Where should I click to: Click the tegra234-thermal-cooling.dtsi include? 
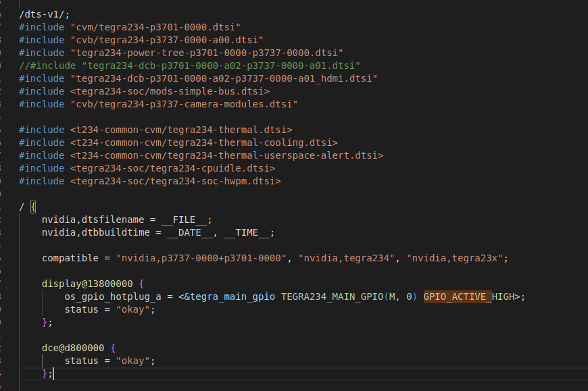point(204,142)
